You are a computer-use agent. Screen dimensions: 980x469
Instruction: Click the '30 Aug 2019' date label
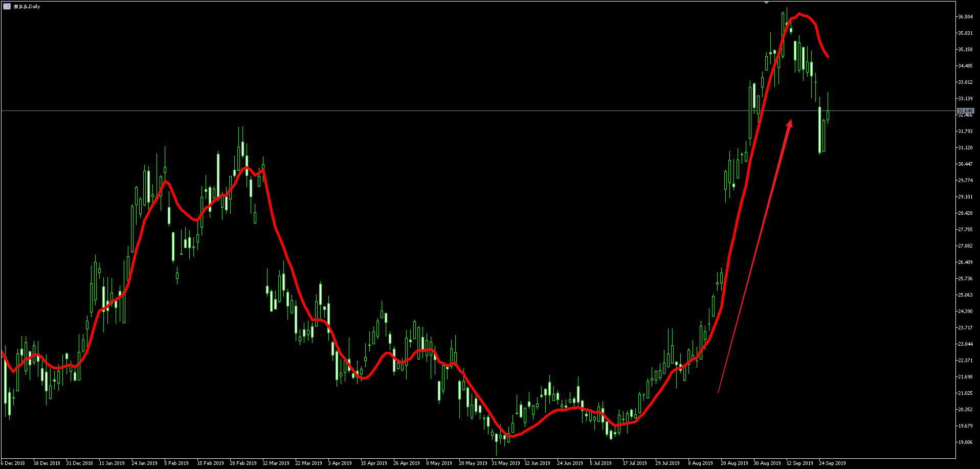767,463
